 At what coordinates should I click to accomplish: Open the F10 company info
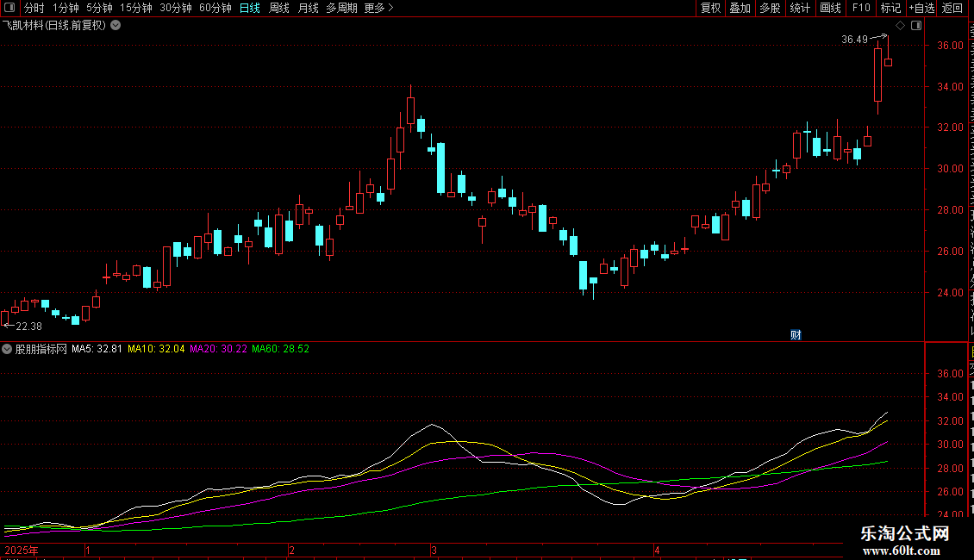[861, 8]
